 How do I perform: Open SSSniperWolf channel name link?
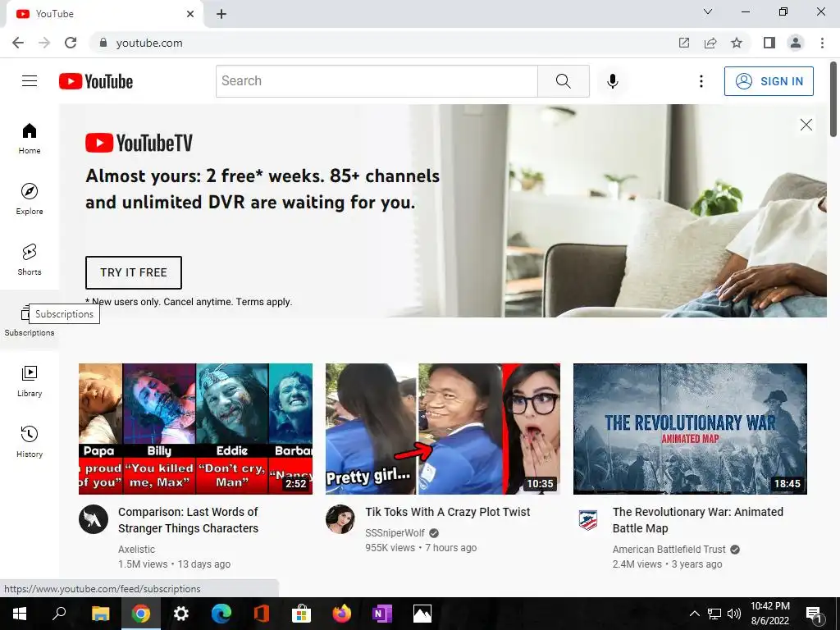[x=395, y=533]
